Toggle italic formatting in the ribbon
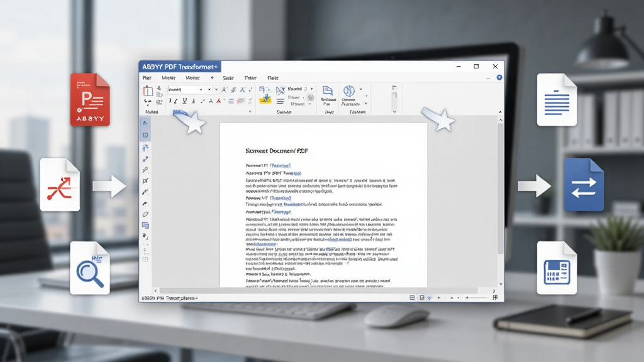This screenshot has width=644, height=362. (176, 101)
